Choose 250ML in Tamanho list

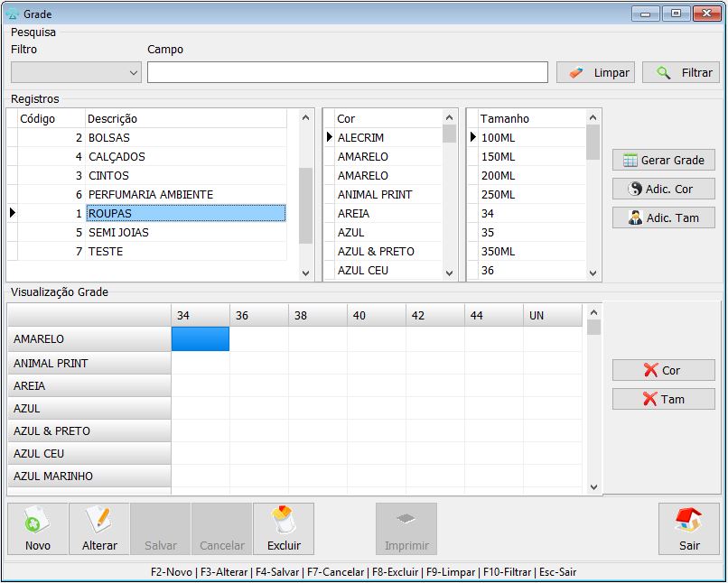click(498, 195)
